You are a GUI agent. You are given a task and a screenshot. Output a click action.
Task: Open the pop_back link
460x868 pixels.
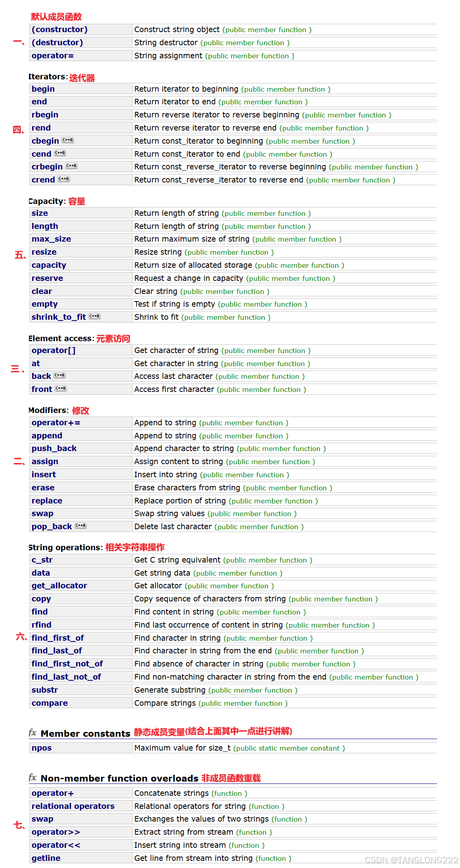pyautogui.click(x=52, y=526)
